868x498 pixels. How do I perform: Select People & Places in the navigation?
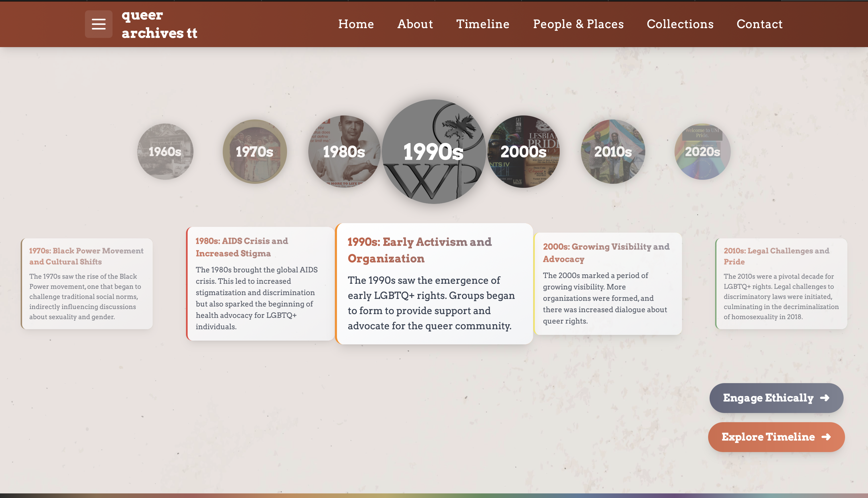pos(578,24)
